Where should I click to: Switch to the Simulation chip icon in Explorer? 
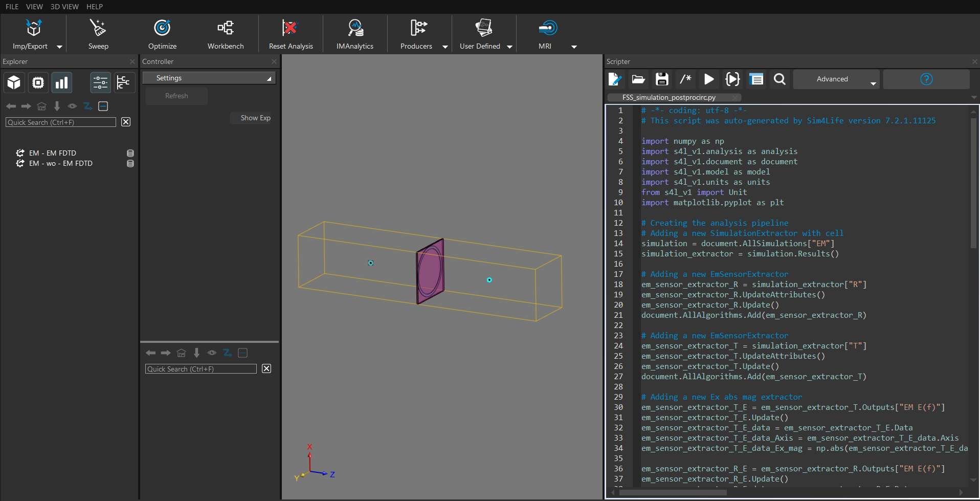click(38, 82)
